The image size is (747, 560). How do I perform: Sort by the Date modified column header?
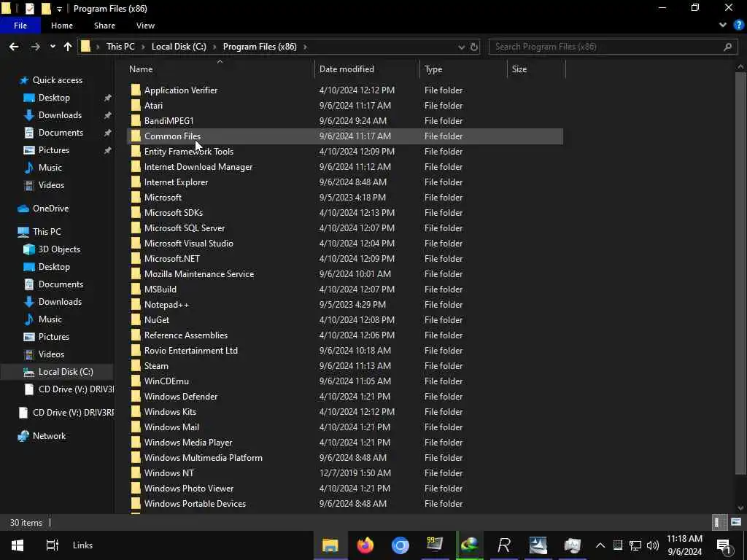tap(347, 69)
